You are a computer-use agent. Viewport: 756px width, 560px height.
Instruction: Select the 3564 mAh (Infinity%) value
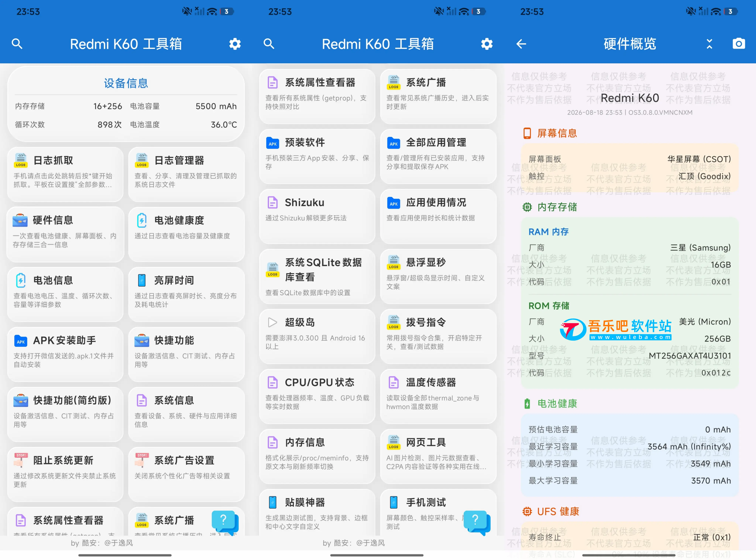[x=689, y=447]
